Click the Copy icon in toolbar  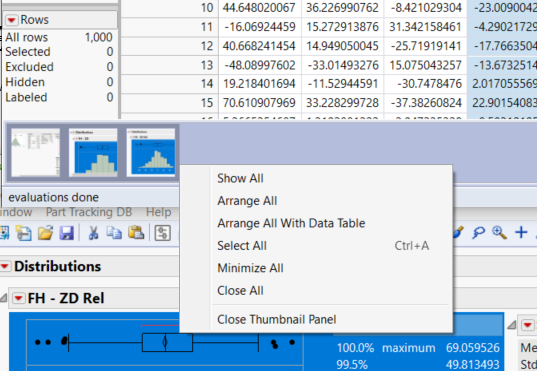coord(114,233)
